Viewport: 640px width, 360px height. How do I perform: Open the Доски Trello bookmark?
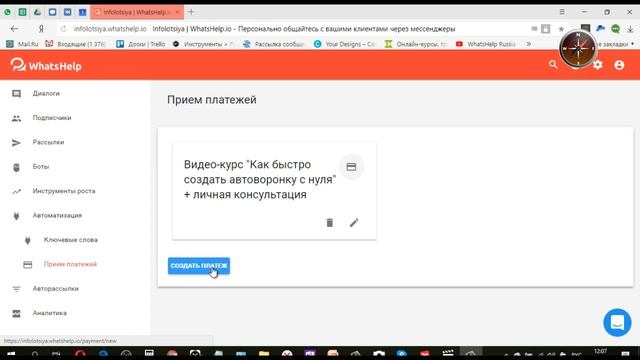click(140, 44)
